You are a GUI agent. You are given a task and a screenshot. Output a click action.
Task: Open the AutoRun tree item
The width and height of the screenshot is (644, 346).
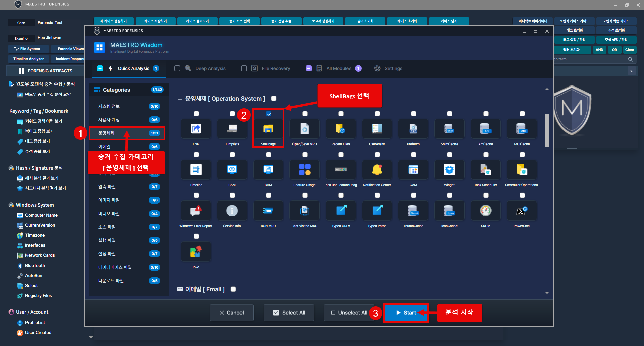click(x=34, y=276)
